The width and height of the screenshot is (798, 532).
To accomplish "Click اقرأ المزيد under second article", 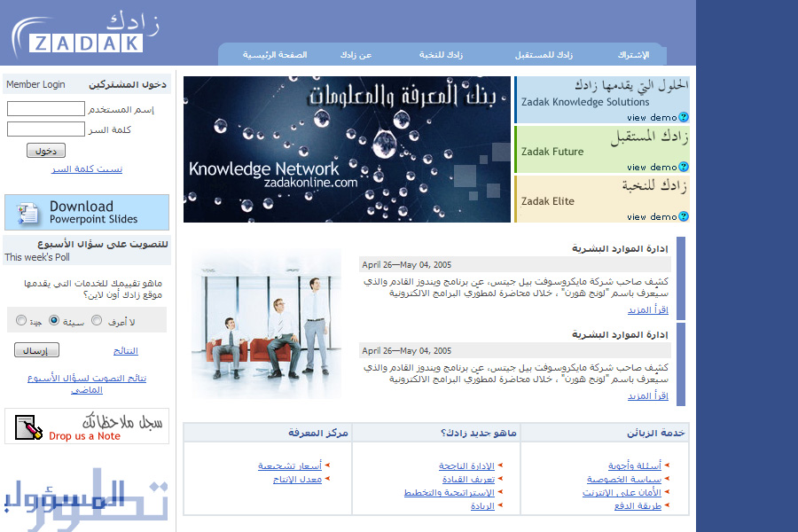I will coord(648,395).
